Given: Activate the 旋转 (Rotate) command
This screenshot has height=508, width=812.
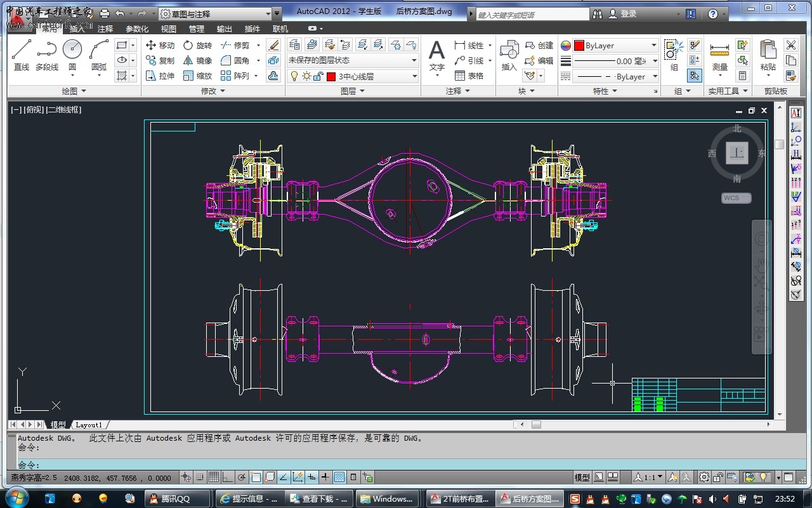Looking at the screenshot, I should 197,45.
